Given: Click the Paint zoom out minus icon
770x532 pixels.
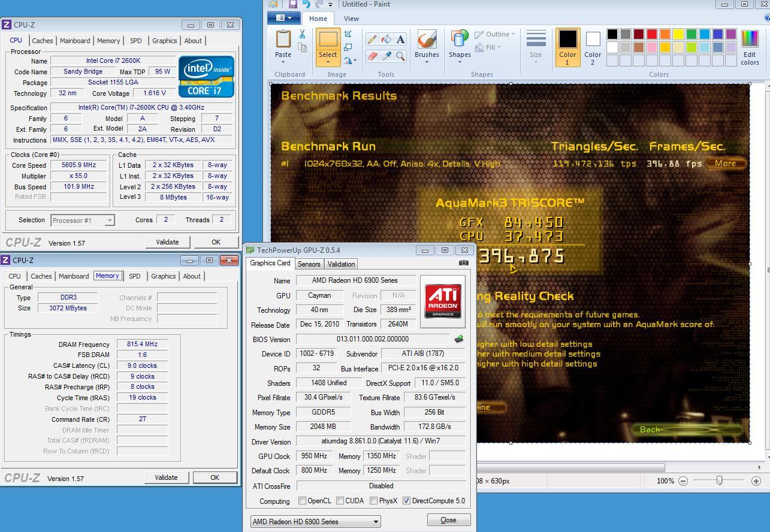Looking at the screenshot, I should point(683,481).
